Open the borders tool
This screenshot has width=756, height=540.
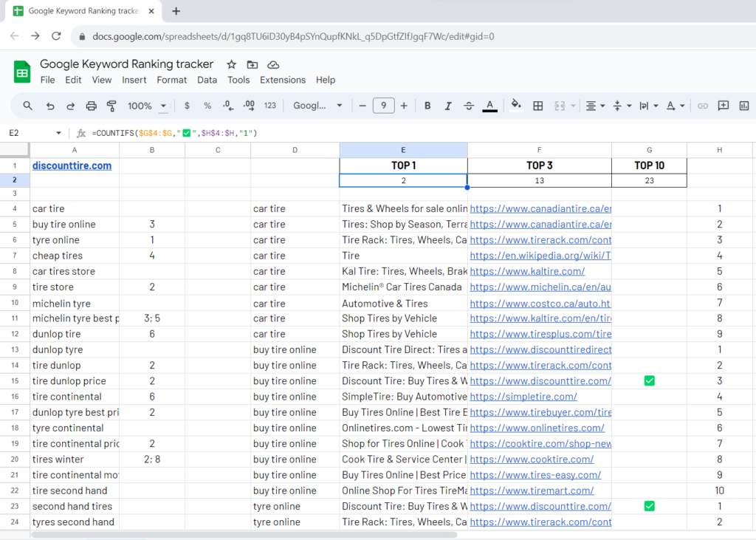click(x=537, y=106)
